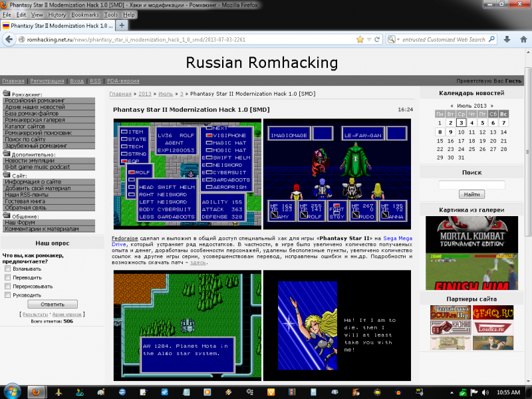Go back with the Firefox back arrow
This screenshot has height=399, width=532.
pos(9,39)
